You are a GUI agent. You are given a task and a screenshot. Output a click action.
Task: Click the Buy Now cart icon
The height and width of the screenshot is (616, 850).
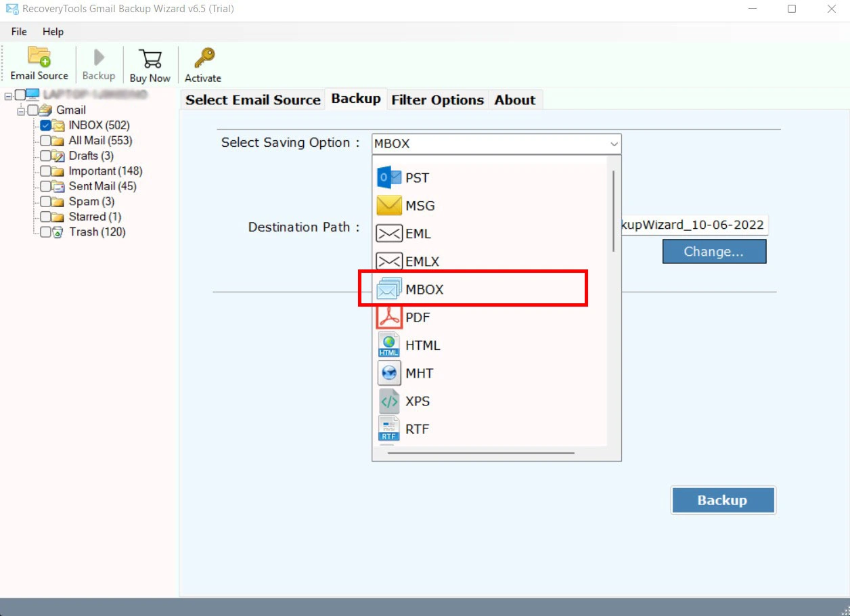pyautogui.click(x=150, y=58)
